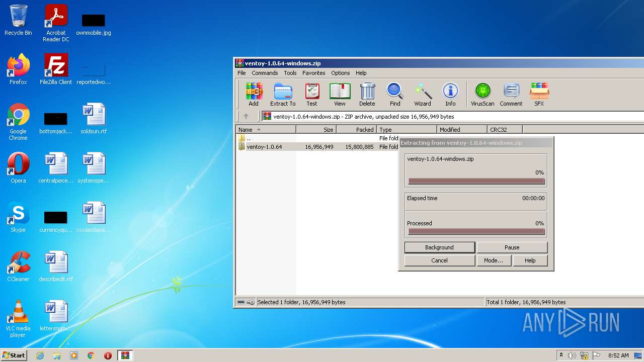This screenshot has width=644, height=362.
Task: Click the Test archive icon
Action: pos(312,95)
